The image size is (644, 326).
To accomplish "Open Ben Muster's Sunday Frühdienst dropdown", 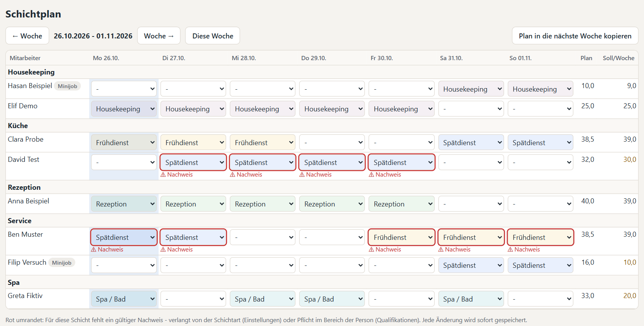I will pyautogui.click(x=540, y=237).
